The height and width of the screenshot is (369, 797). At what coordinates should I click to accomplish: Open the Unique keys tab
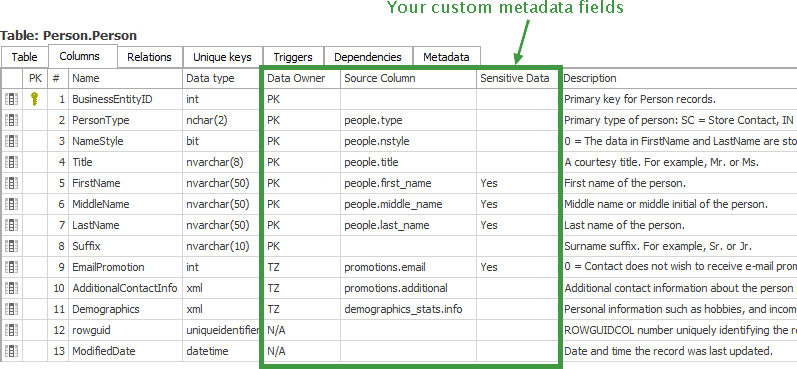coord(222,57)
